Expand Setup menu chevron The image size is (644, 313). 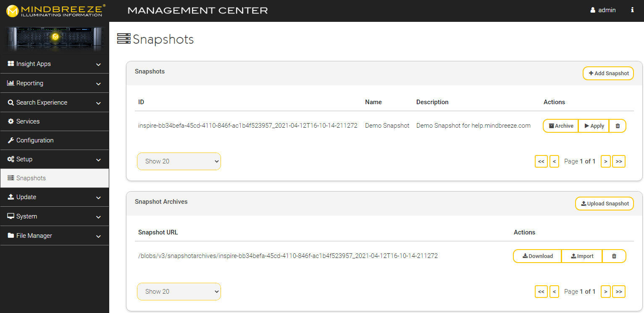pos(98,160)
